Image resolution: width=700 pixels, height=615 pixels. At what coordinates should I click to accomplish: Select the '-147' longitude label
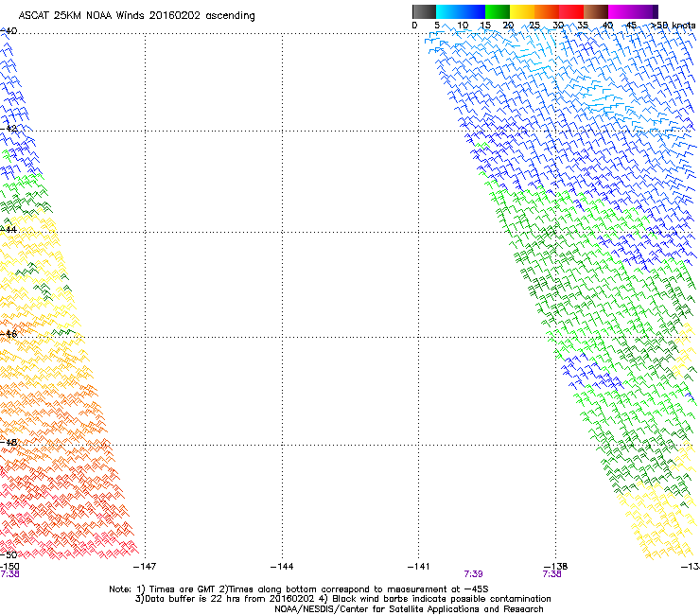[145, 567]
